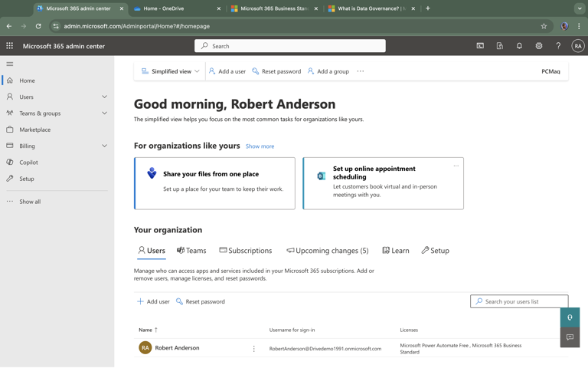The image size is (588, 368).
Task: Click the Show more link
Action: click(260, 146)
